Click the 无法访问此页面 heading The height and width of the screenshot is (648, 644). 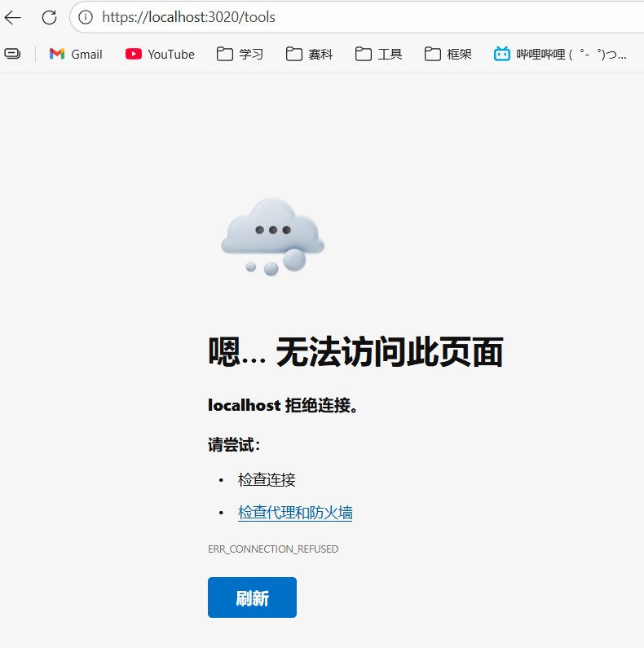(x=355, y=351)
